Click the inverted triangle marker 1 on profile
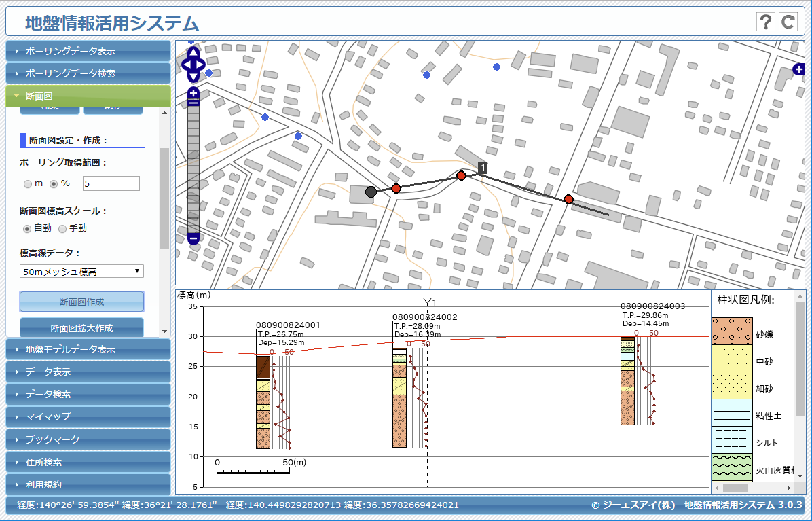812x521 pixels. 427,301
